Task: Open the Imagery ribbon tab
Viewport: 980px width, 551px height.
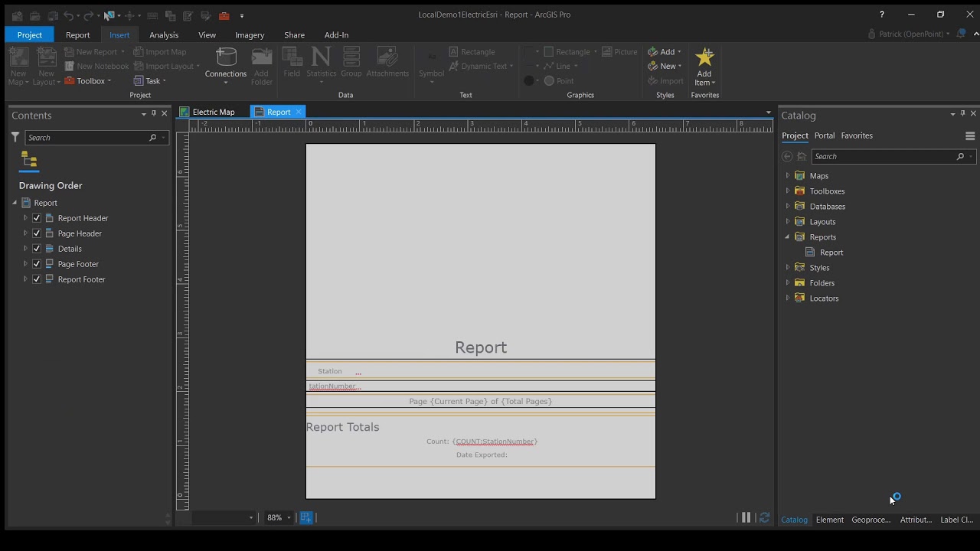Action: (x=250, y=35)
